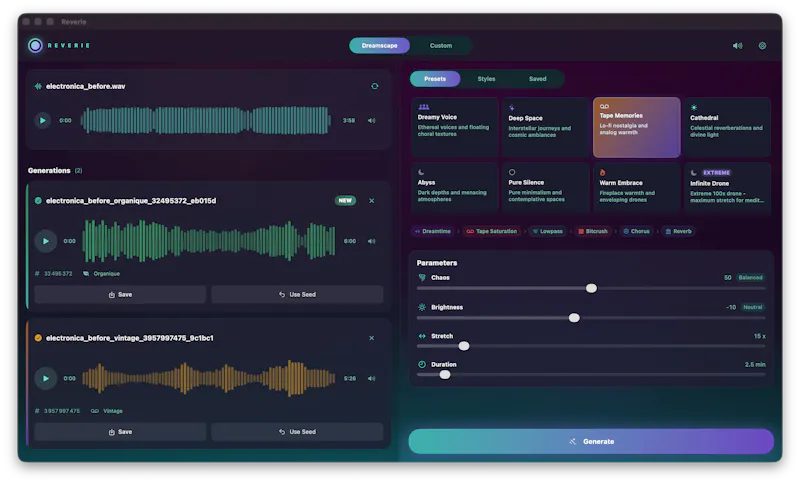Click the Chaos parameter icon
800x484 pixels.
(x=422, y=277)
